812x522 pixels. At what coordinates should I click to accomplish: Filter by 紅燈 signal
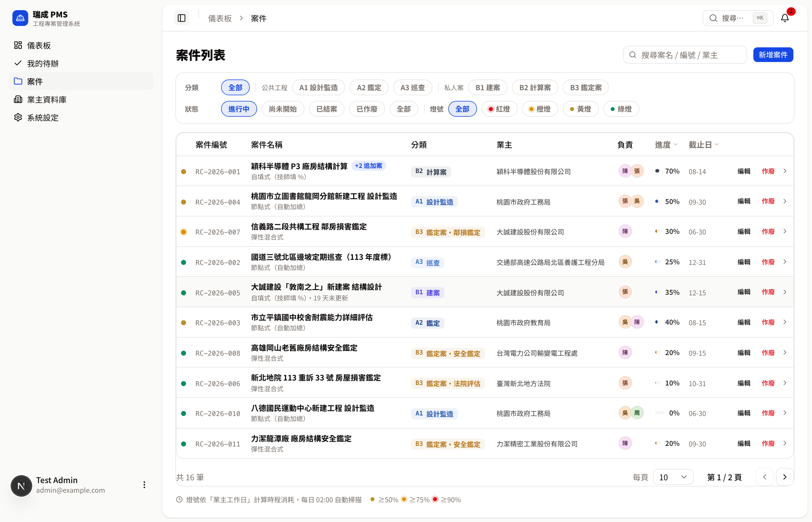pos(499,109)
